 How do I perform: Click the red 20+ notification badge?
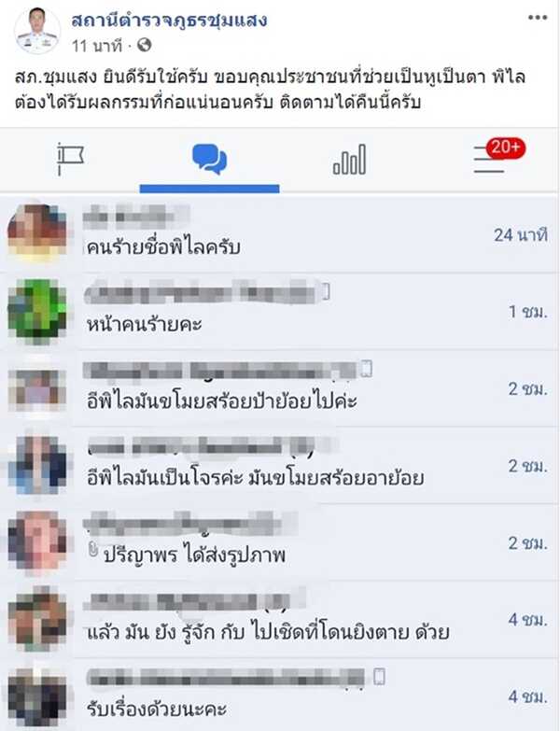coord(506,148)
